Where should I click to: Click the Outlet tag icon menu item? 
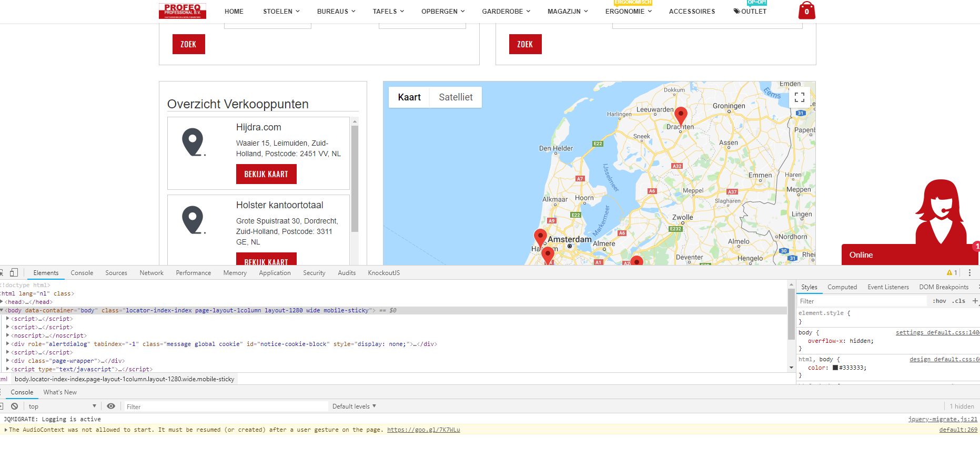point(750,12)
